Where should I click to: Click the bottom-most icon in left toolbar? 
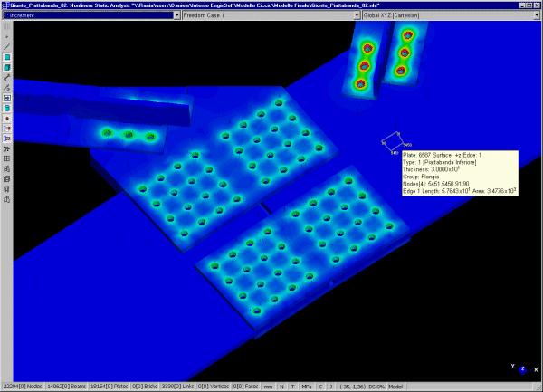coord(7,199)
